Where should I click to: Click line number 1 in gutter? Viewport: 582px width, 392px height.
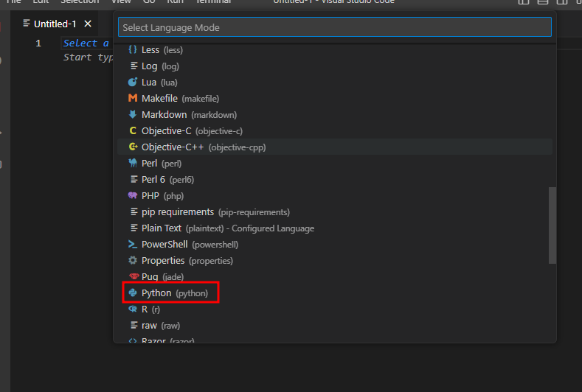pyautogui.click(x=38, y=43)
